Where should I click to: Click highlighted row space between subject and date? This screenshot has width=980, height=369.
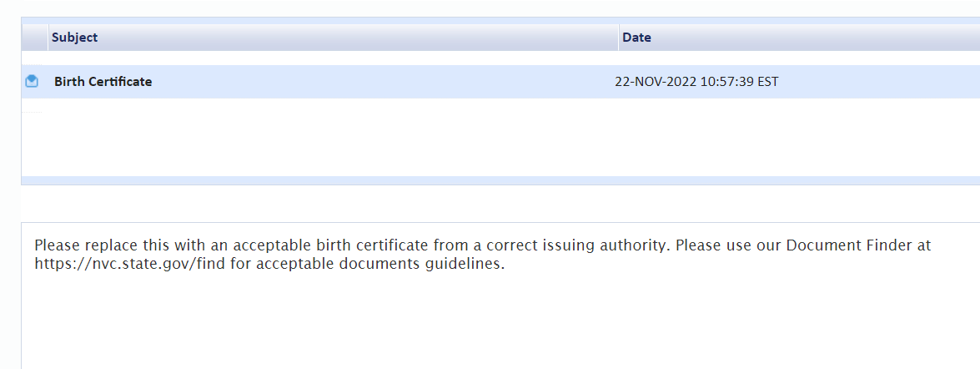coord(381,82)
